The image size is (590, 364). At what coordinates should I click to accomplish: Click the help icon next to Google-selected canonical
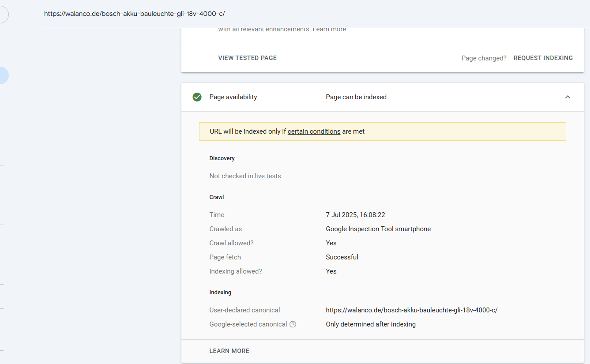pos(293,324)
